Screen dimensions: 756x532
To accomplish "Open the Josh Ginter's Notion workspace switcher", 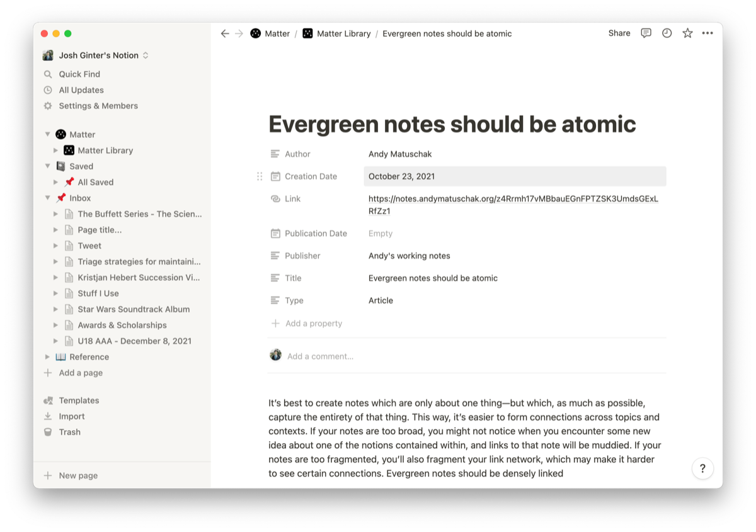I will (x=96, y=55).
